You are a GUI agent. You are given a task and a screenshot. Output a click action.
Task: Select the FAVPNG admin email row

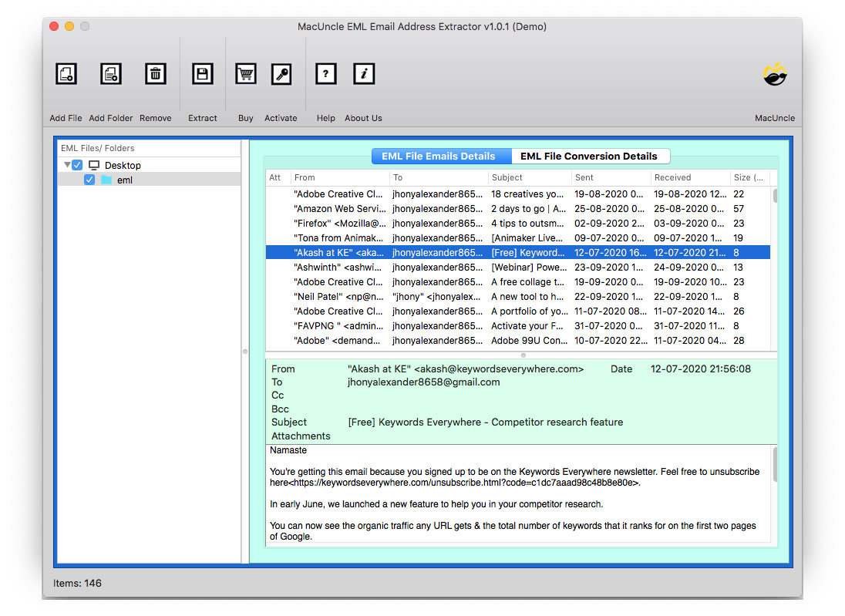point(518,325)
